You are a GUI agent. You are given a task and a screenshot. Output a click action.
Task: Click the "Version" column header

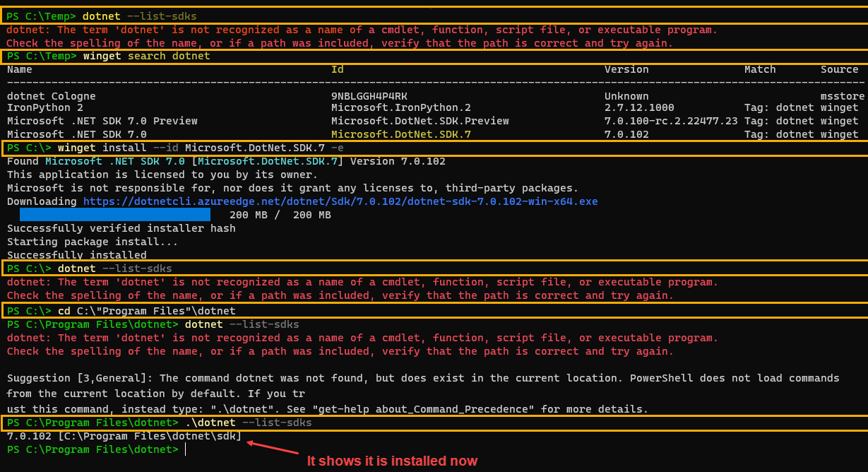tap(626, 69)
